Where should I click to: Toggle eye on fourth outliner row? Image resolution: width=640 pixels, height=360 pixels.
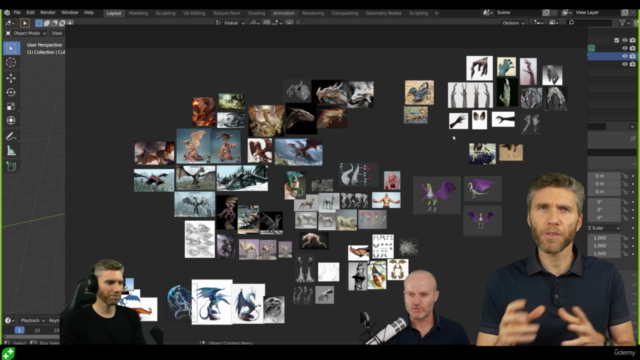tap(625, 64)
